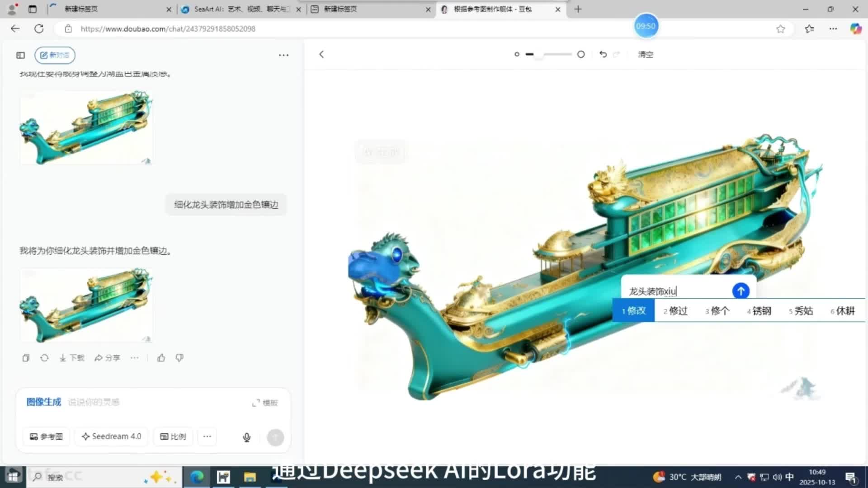
Task: Click the blue send arrow button
Action: tap(741, 291)
